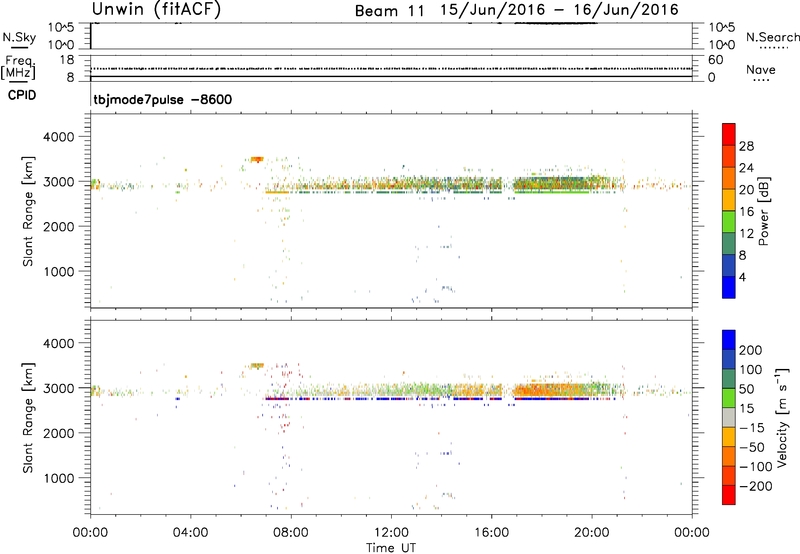800x554 pixels.
Task: Click the 04:00 time axis tick label
Action: [191, 533]
